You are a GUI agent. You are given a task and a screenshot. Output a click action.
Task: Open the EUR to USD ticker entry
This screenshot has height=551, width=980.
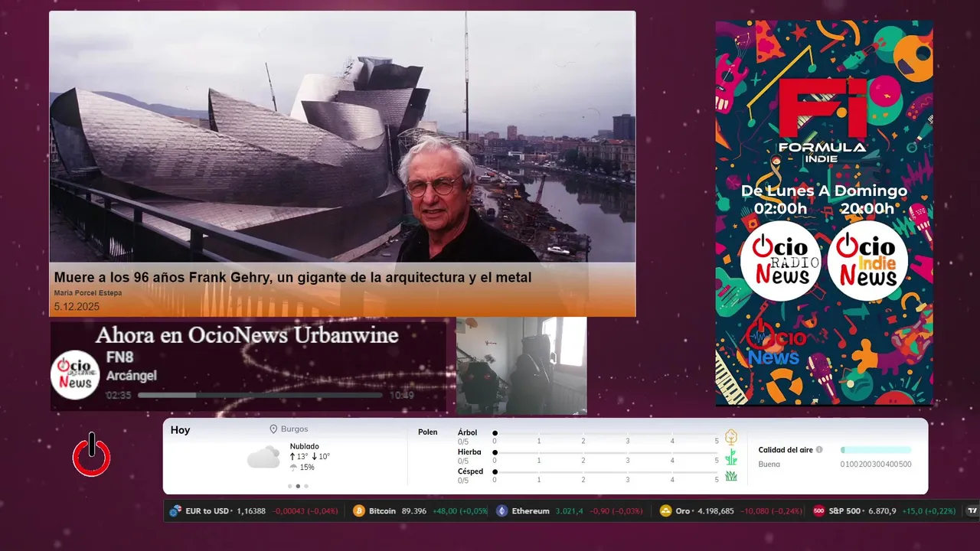coord(253,510)
